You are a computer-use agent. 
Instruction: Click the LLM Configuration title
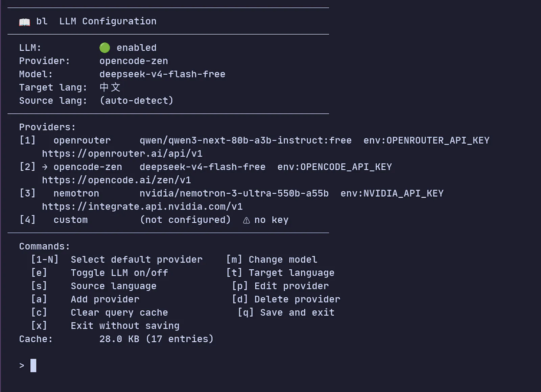click(x=108, y=21)
